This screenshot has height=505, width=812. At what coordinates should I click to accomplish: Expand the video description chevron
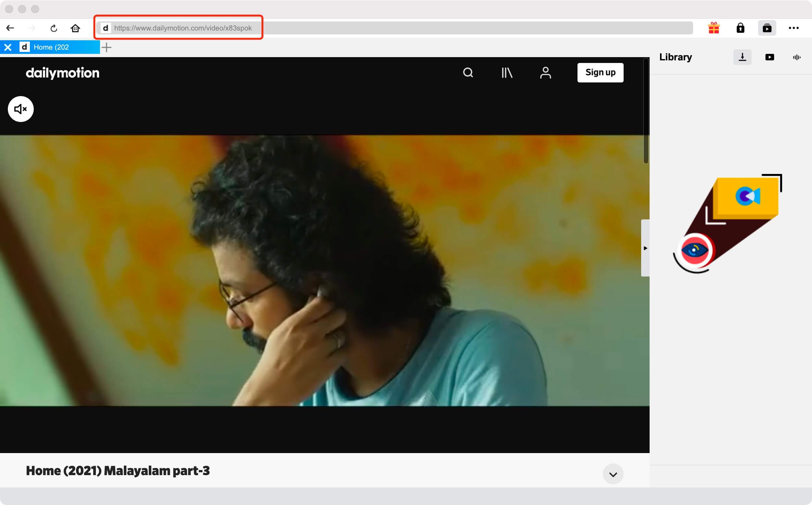click(613, 474)
